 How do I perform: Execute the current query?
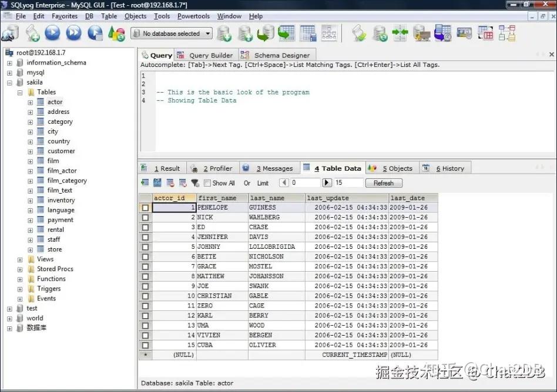[x=52, y=33]
